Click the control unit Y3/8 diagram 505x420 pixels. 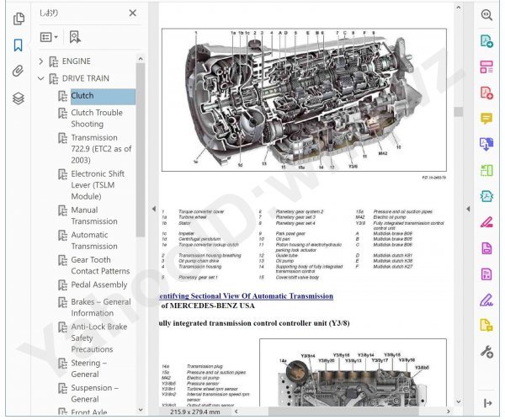pos(353,372)
